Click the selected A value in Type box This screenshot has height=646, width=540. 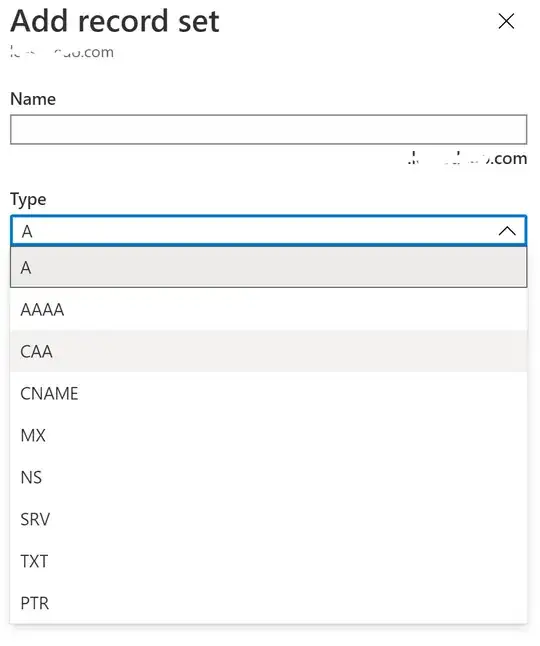(27, 232)
